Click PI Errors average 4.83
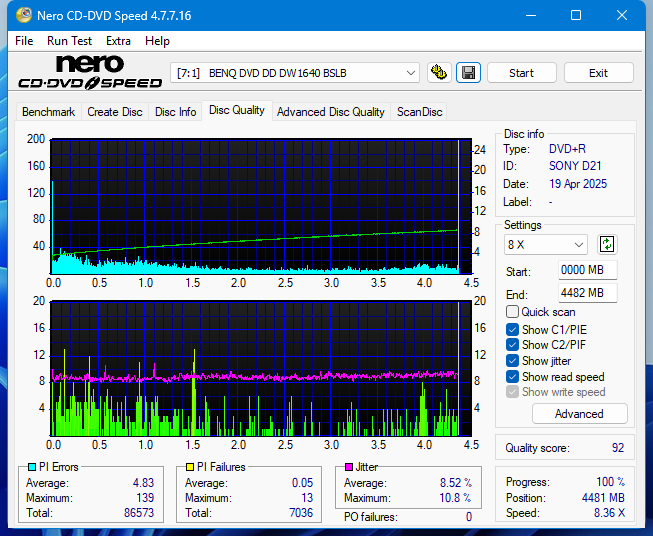This screenshot has width=653, height=536. point(143,483)
